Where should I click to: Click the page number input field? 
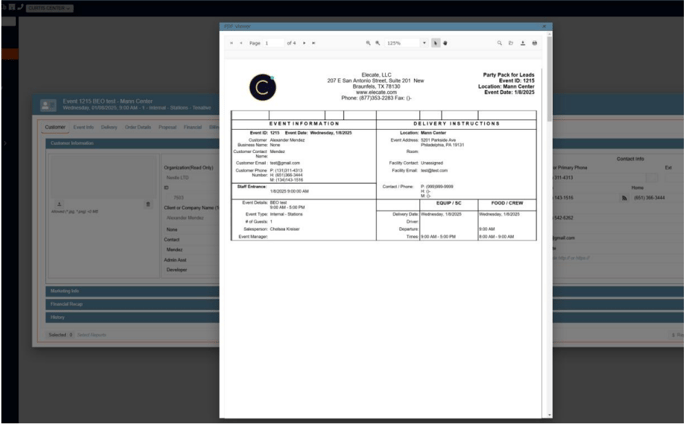[x=273, y=43]
